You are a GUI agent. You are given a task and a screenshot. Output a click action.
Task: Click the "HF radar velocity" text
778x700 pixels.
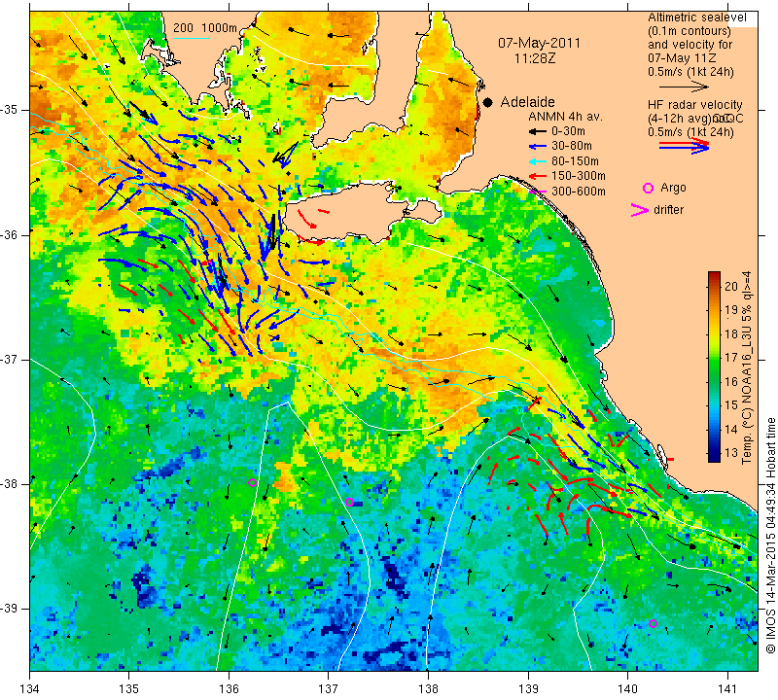point(694,105)
